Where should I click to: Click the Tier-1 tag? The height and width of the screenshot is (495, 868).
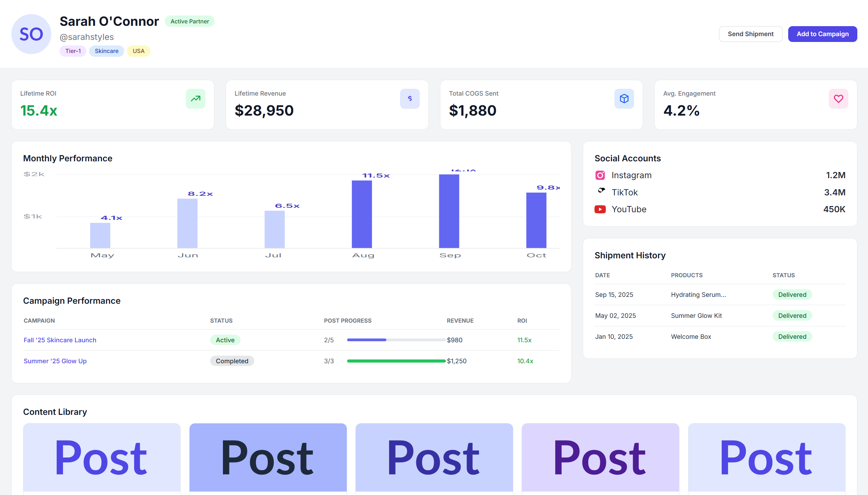[x=73, y=51]
